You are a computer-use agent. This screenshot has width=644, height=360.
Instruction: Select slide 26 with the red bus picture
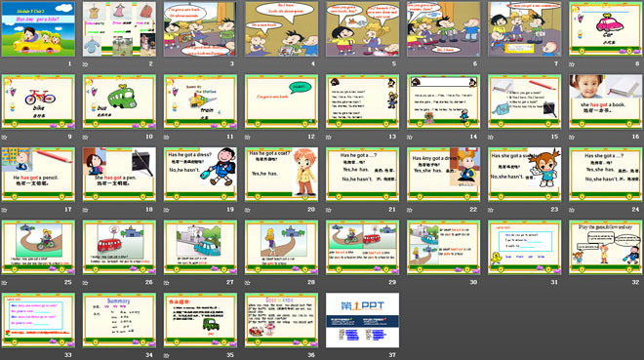pyautogui.click(x=119, y=247)
